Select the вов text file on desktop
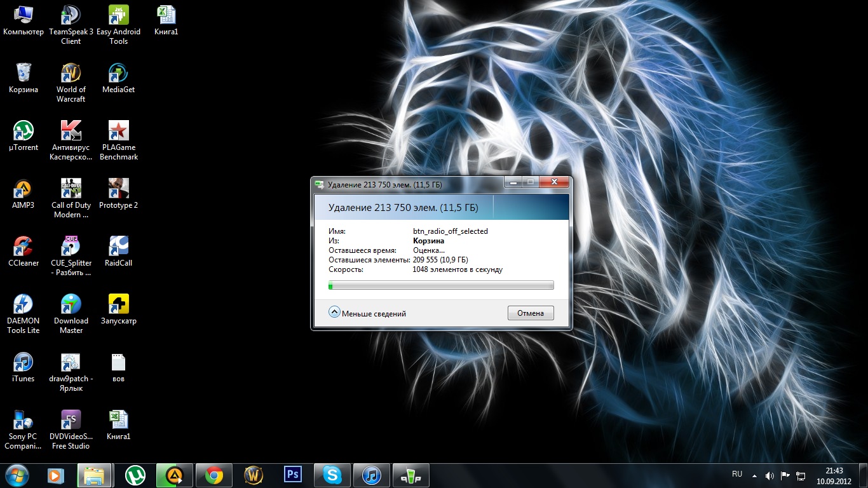868x488 pixels. [x=118, y=367]
